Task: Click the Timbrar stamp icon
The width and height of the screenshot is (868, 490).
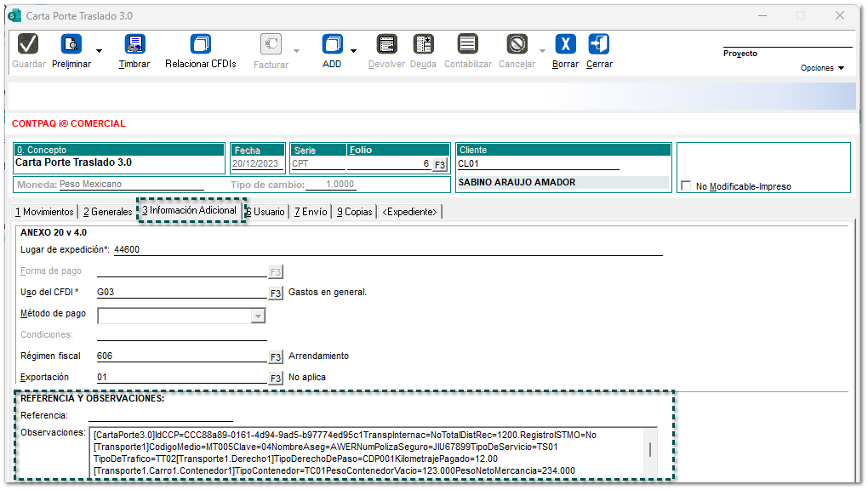Action: pyautogui.click(x=134, y=44)
